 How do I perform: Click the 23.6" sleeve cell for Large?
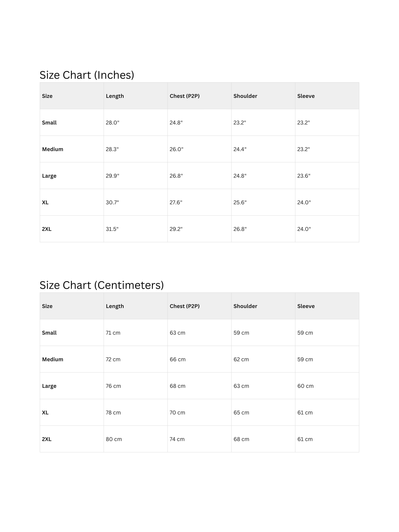pyautogui.click(x=304, y=176)
